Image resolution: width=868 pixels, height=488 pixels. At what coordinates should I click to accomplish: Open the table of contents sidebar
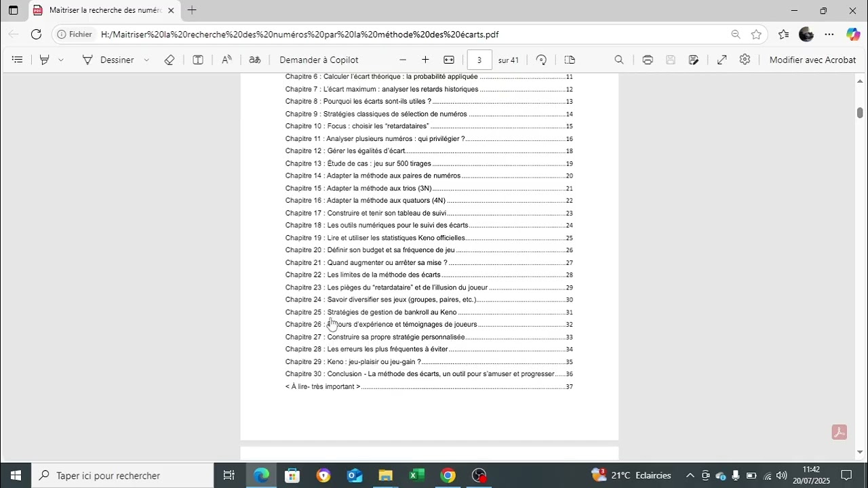pos(18,60)
